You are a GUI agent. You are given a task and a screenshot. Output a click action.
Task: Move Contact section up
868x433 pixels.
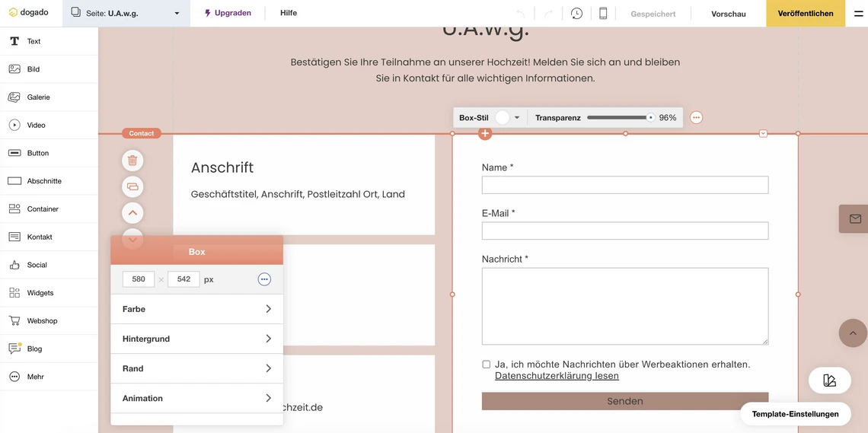point(132,212)
